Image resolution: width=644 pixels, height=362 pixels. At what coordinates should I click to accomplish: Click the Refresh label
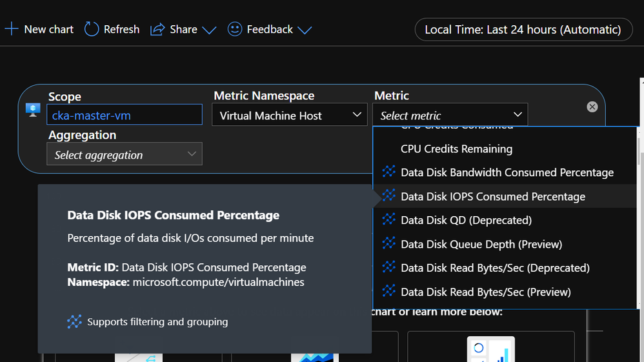coord(121,30)
